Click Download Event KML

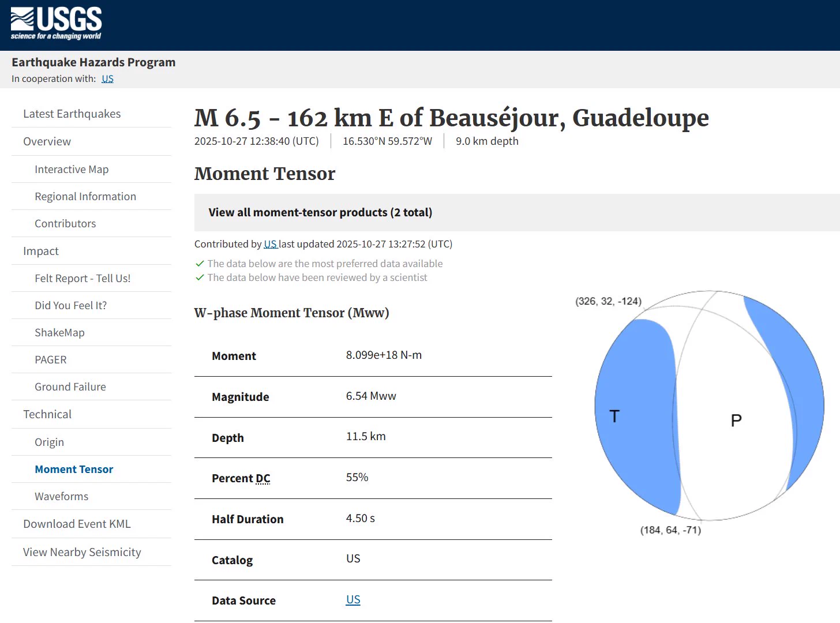point(77,524)
